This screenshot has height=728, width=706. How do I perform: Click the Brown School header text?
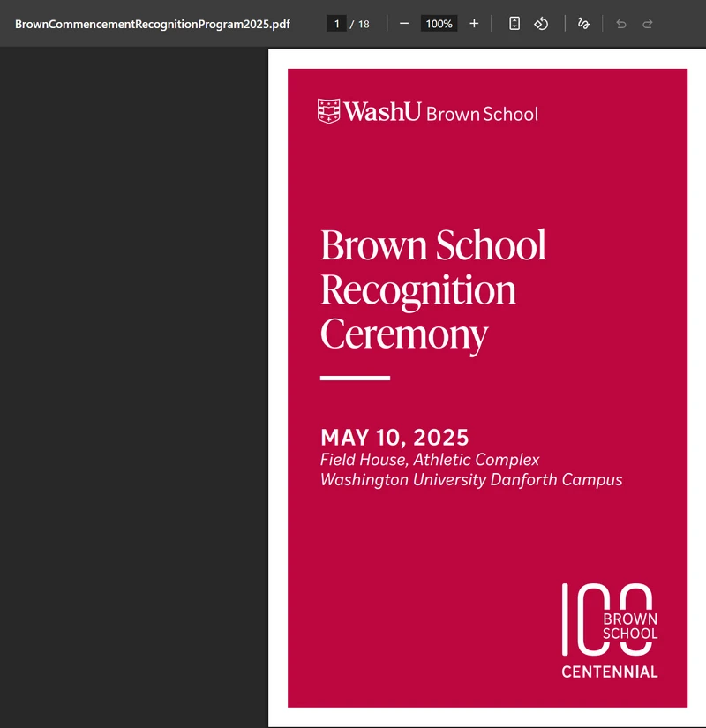pyautogui.click(x=482, y=114)
